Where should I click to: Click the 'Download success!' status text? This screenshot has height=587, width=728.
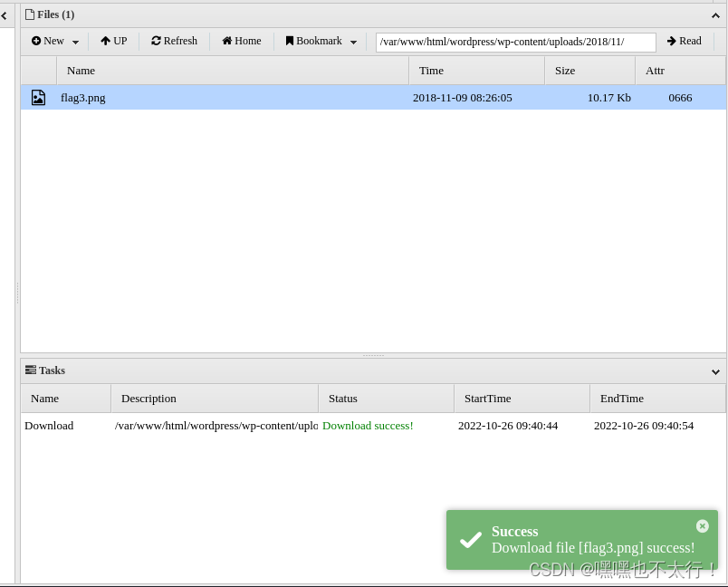point(368,426)
